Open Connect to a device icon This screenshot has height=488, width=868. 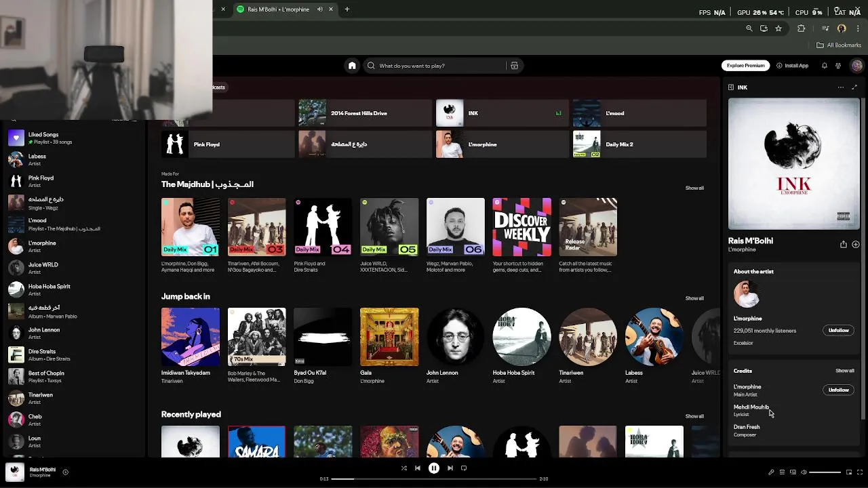(793, 472)
